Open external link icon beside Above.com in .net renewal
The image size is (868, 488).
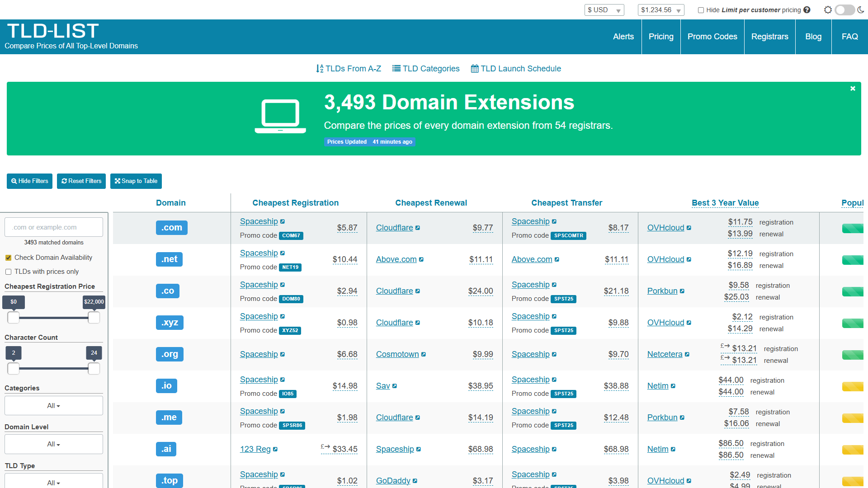pos(421,259)
